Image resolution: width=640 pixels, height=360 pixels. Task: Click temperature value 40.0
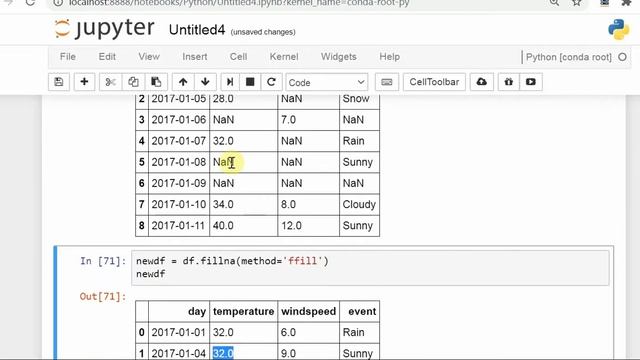tap(223, 226)
